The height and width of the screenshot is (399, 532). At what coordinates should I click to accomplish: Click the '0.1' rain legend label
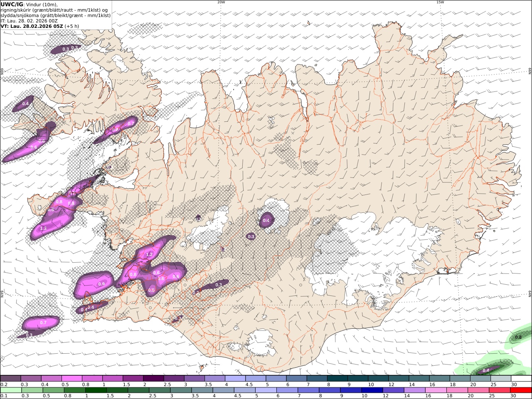[3, 396]
